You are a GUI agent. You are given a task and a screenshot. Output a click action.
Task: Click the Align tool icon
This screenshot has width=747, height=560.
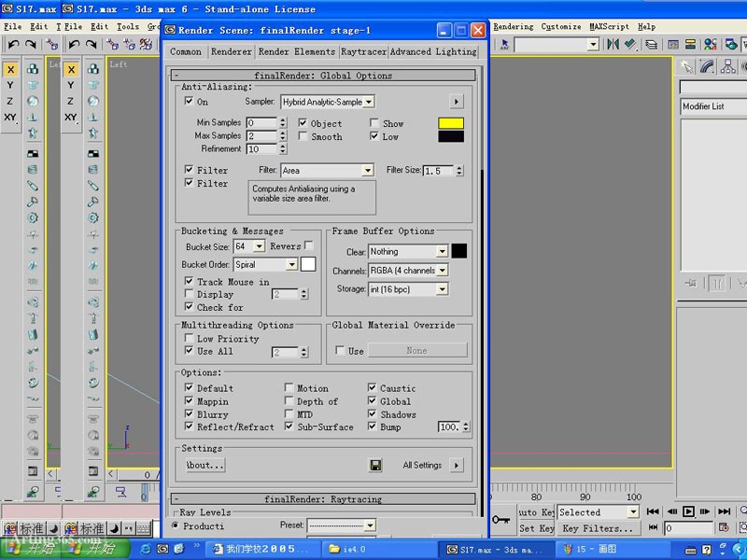pos(630,44)
